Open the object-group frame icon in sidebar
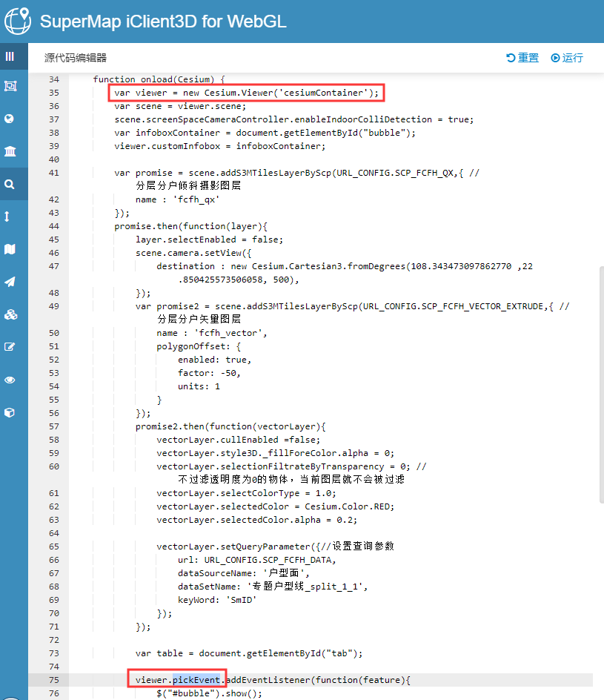 (x=10, y=86)
